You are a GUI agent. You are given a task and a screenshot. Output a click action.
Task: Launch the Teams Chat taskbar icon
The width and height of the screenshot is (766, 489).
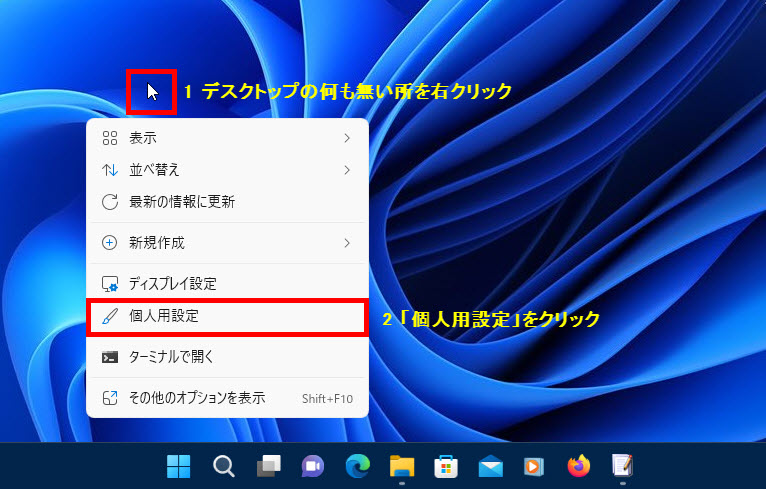[x=313, y=466]
